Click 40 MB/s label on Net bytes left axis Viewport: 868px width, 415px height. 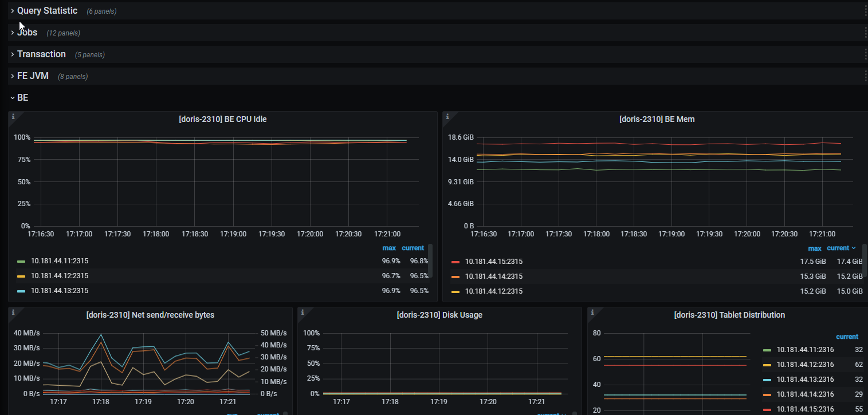coord(26,333)
